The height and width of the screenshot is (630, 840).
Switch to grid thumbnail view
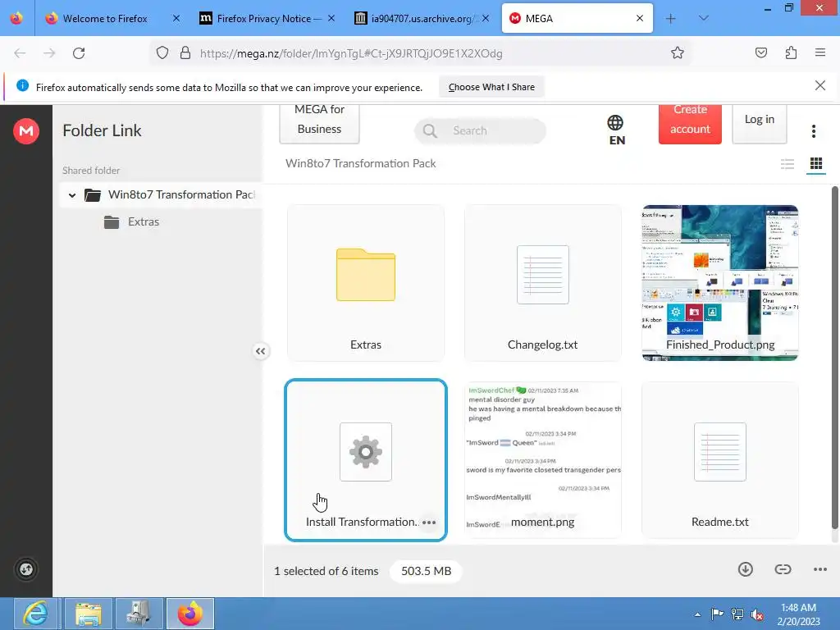(816, 164)
